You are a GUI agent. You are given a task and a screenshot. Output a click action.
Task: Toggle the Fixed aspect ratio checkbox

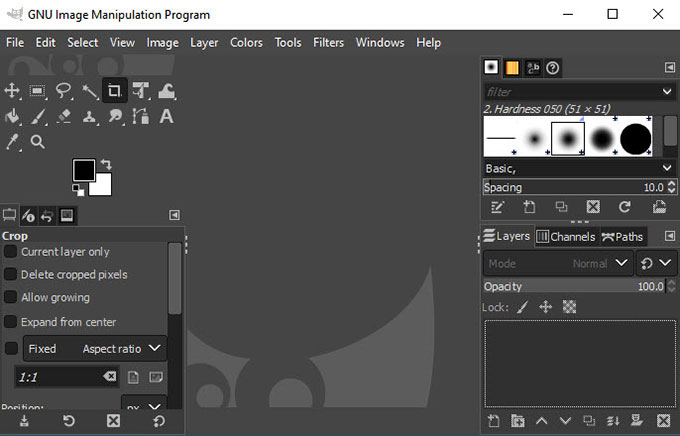[11, 348]
